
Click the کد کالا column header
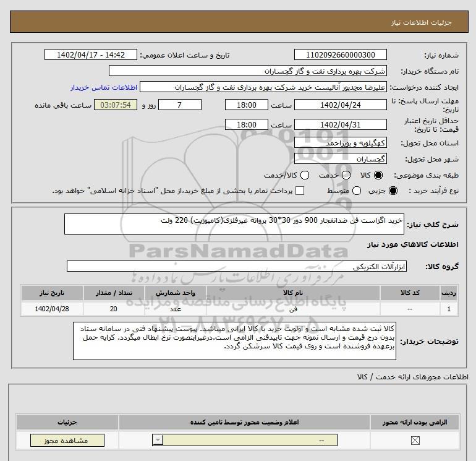[x=410, y=293]
